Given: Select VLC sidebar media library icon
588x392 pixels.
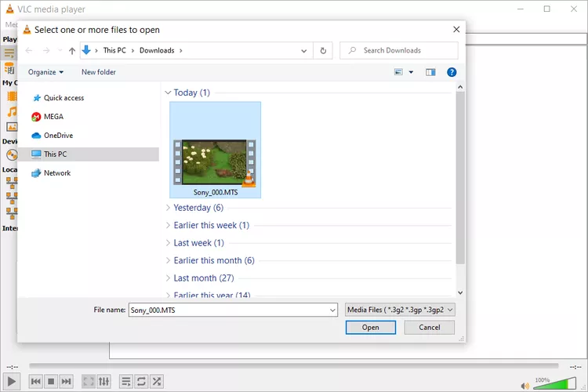Looking at the screenshot, I should tap(9, 69).
